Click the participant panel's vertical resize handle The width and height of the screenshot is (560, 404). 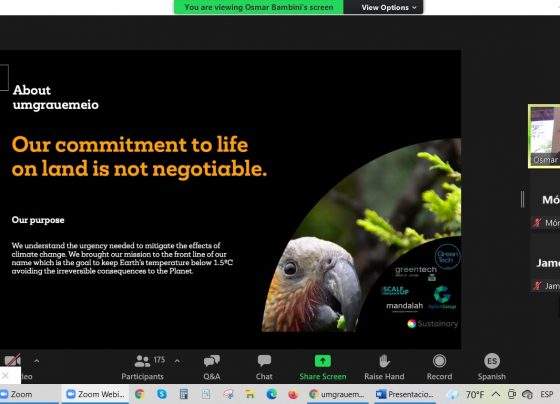pos(522,199)
